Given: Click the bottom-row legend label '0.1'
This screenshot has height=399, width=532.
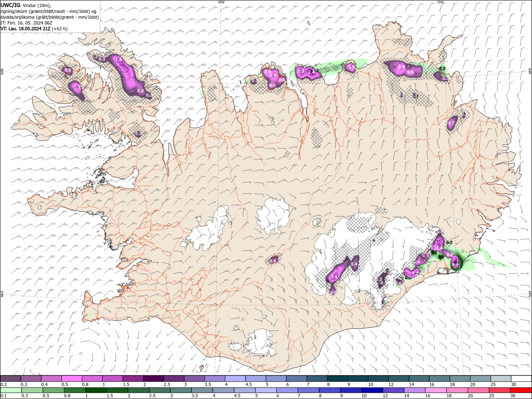Looking at the screenshot, I should 3,396.
